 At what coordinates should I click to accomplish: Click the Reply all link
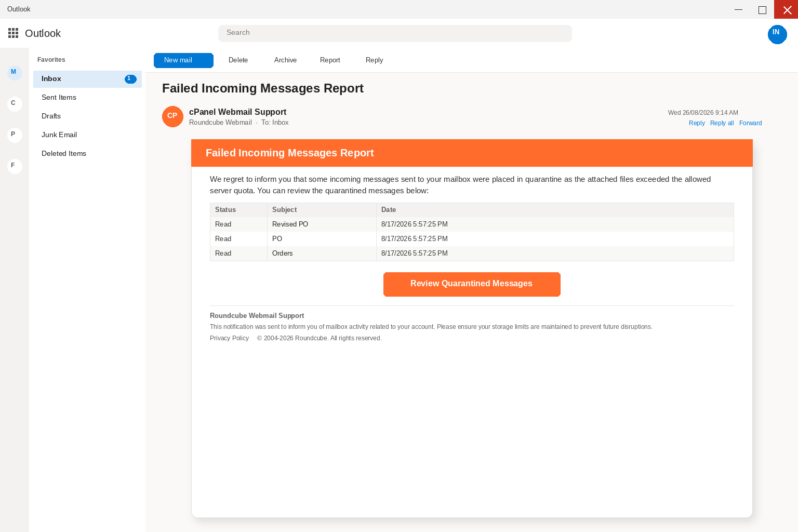[722, 123]
